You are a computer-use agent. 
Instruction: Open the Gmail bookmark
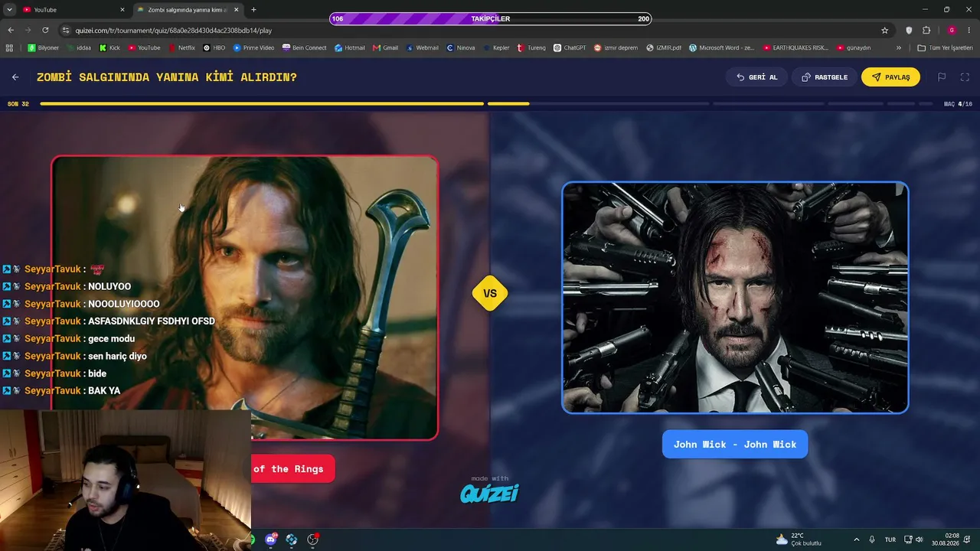pos(385,47)
